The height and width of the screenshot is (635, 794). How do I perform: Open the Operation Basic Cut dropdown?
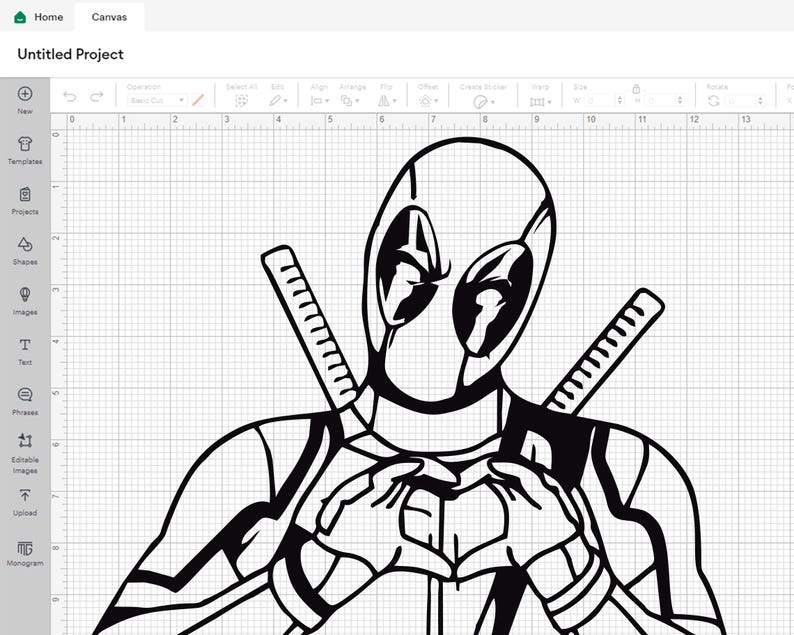(x=156, y=100)
